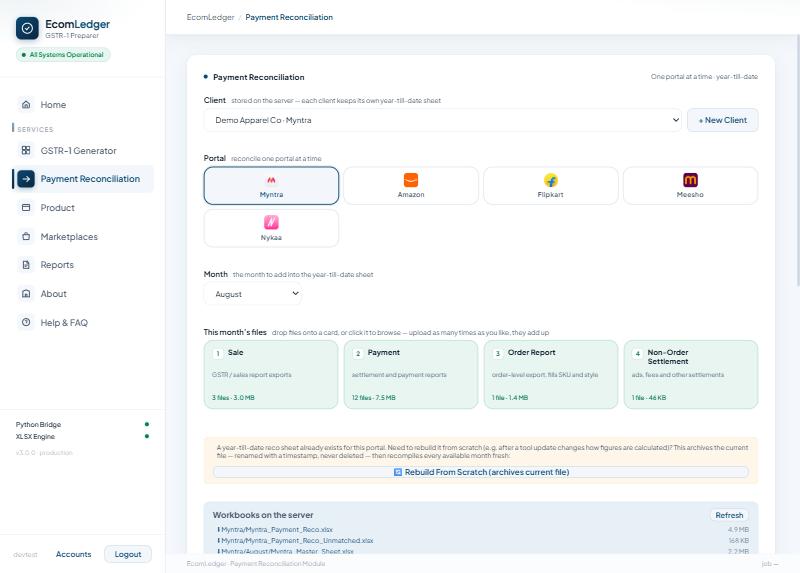The image size is (800, 573).
Task: Click the XLSX Engine status dot
Action: click(x=147, y=436)
